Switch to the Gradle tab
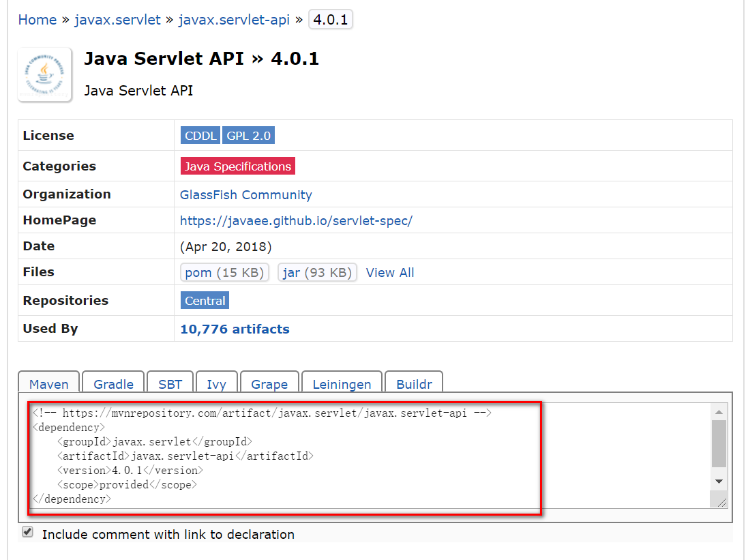 (114, 383)
